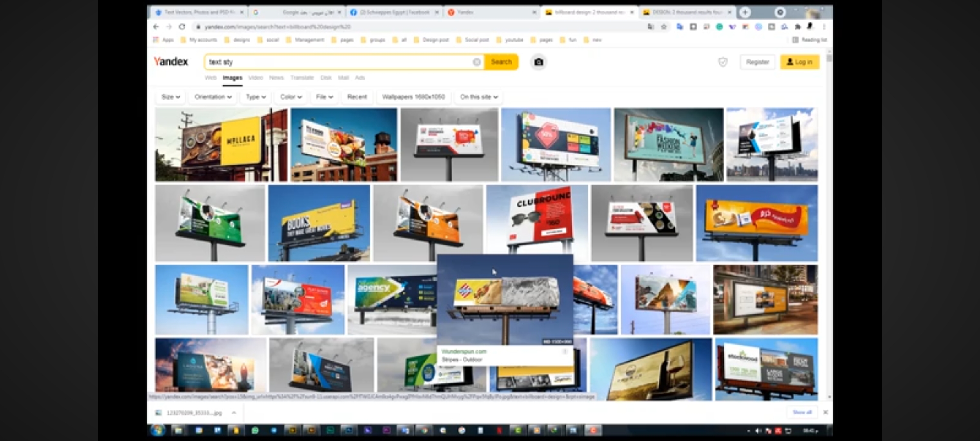Toggle the Recent filter
The image size is (980, 441).
tap(357, 97)
